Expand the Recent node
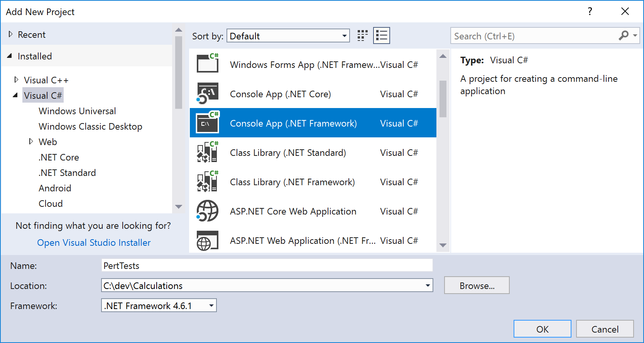Screen dimensions: 644x343 pyautogui.click(x=10, y=34)
